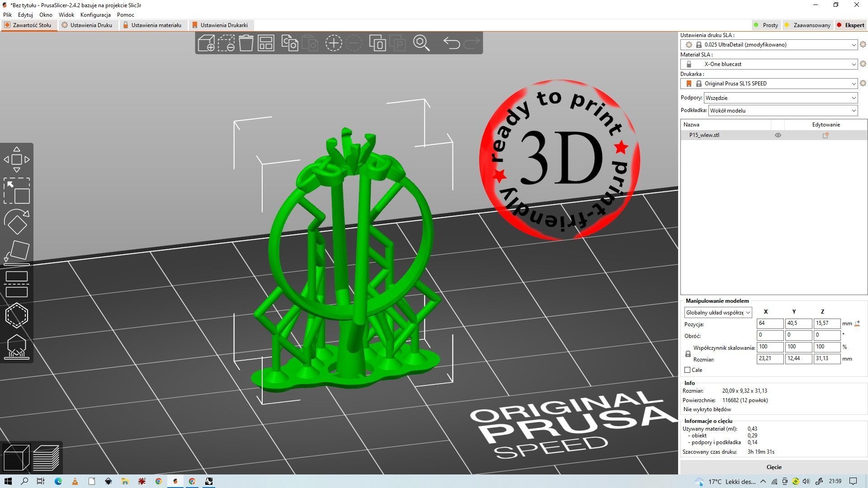Click the volume icon in system tray
The image size is (868, 488).
[806, 481]
